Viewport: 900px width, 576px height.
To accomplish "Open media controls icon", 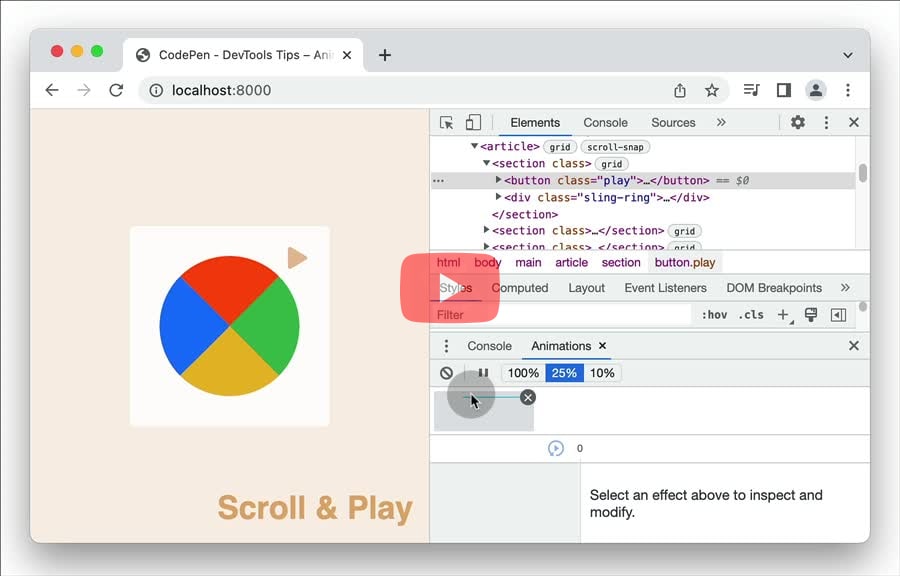I will point(751,90).
